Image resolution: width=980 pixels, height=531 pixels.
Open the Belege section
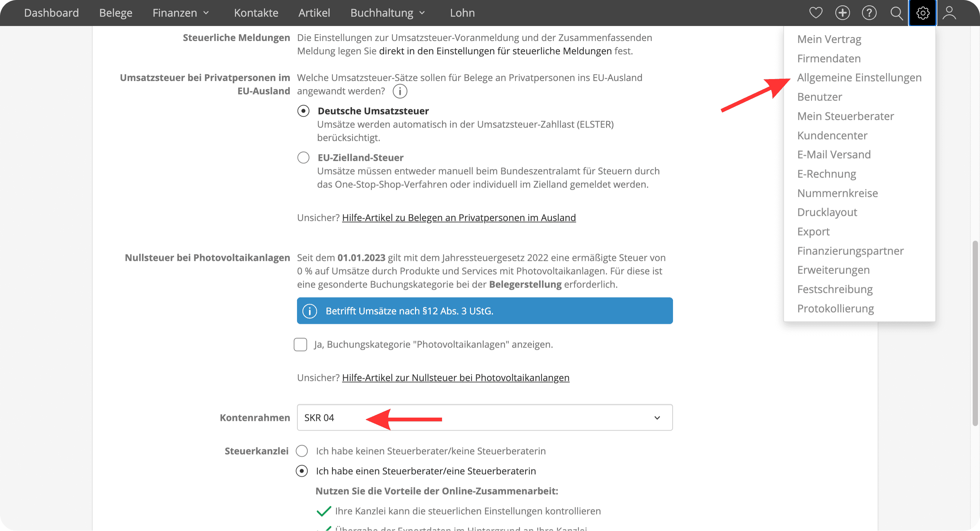tap(116, 13)
